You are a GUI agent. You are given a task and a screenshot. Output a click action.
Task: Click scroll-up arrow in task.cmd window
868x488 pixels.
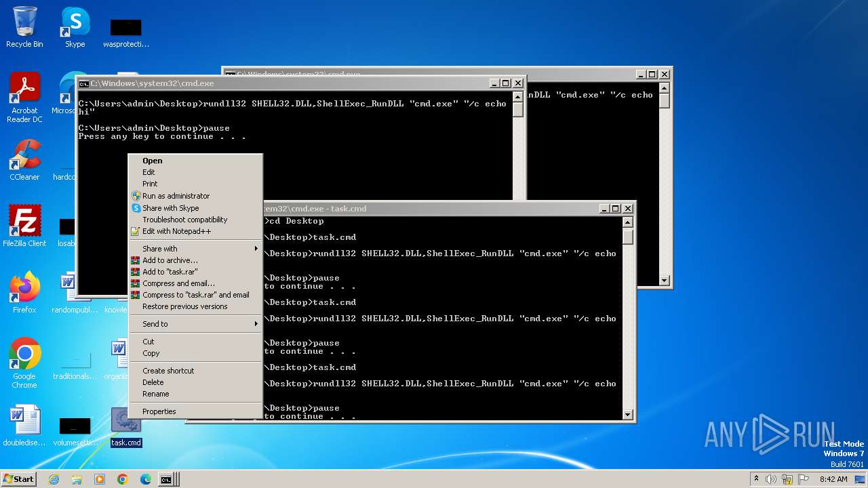(627, 222)
